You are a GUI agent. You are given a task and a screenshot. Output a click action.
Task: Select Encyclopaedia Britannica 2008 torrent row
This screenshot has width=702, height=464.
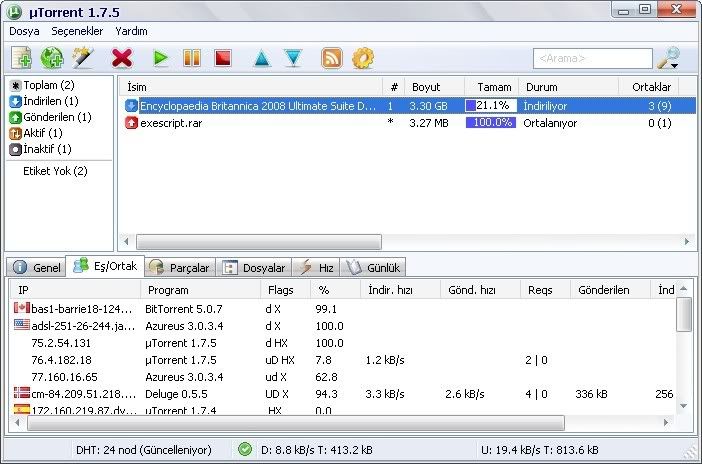point(407,106)
